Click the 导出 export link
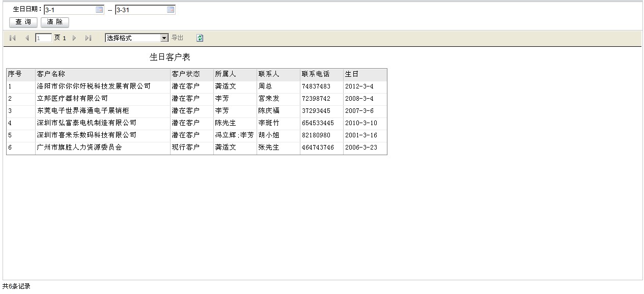Screen dimensions: 644x294 tap(177, 38)
